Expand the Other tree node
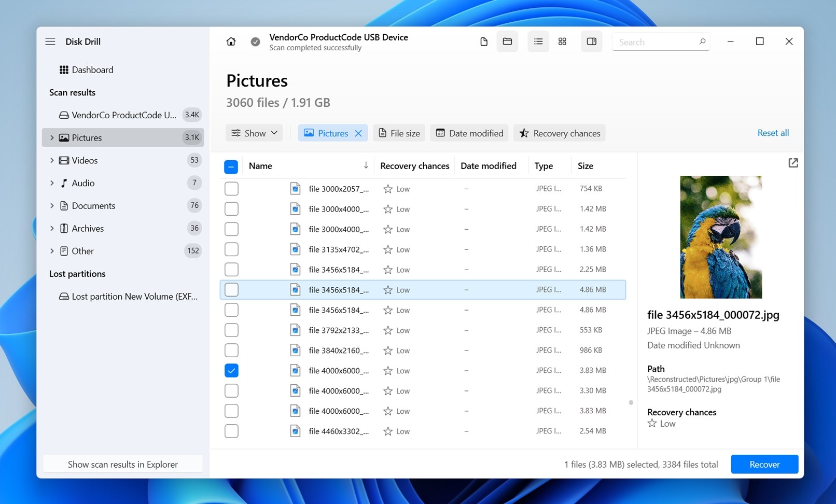The width and height of the screenshot is (836, 504). [x=52, y=251]
